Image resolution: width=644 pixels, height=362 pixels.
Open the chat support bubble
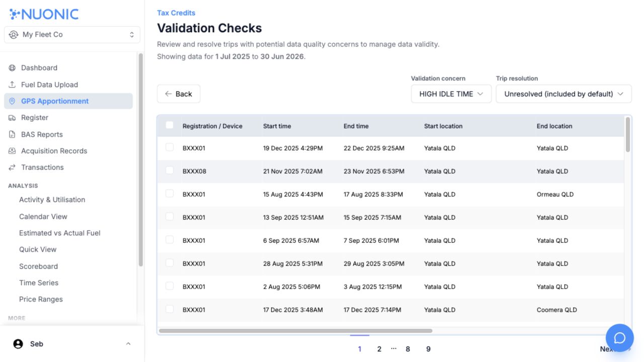619,338
